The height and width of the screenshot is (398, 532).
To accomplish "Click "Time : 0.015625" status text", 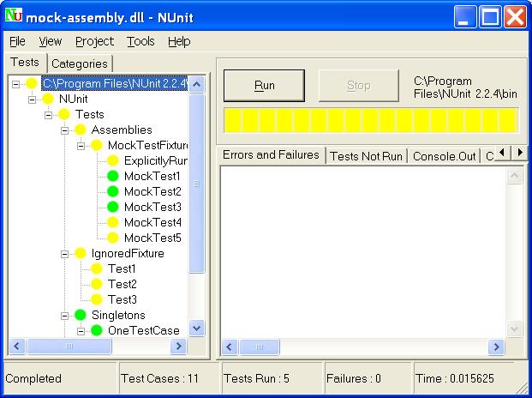I will coord(455,378).
